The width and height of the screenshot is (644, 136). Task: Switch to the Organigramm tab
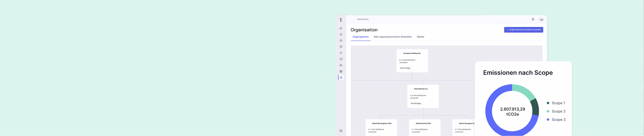pos(361,37)
